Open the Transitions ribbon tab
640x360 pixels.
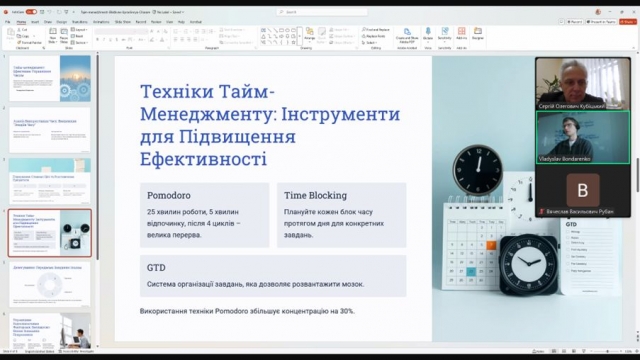click(80, 22)
